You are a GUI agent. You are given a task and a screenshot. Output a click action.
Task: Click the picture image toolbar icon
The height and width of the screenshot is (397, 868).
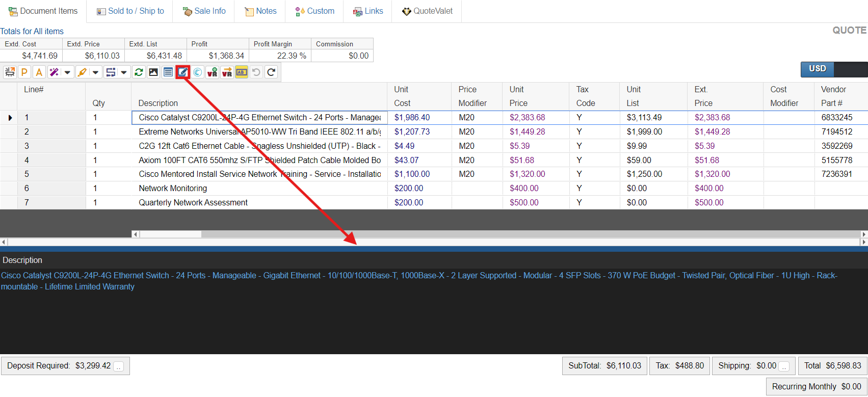coord(153,72)
